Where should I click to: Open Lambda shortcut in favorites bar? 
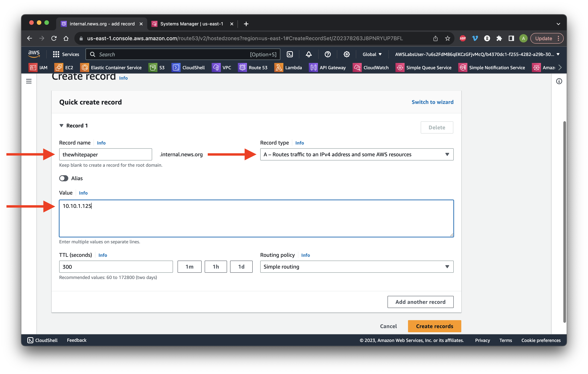tap(288, 68)
